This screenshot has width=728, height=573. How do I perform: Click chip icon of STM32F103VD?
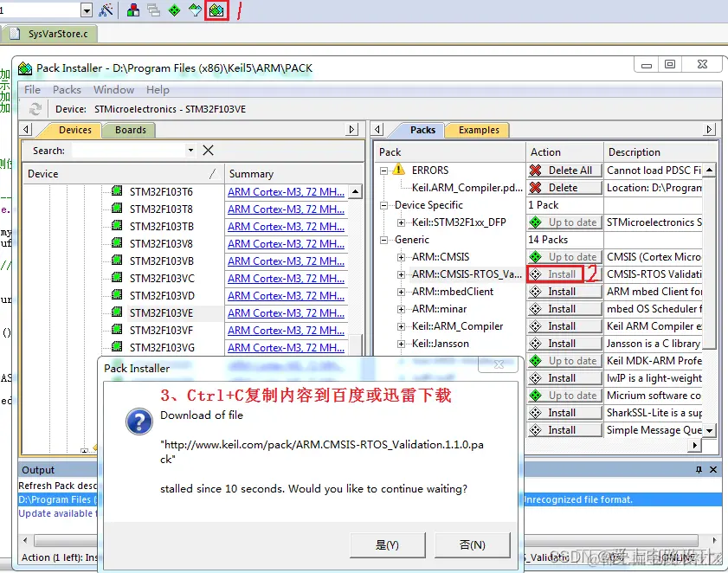[117, 295]
